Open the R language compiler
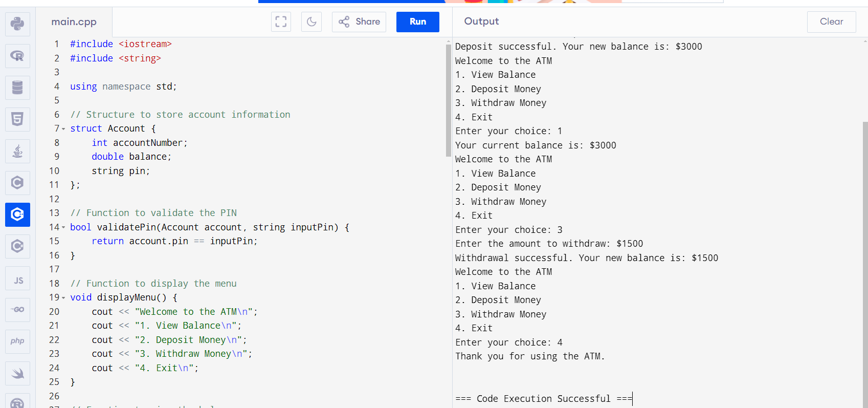Screen dimensions: 868x408 coord(17,56)
